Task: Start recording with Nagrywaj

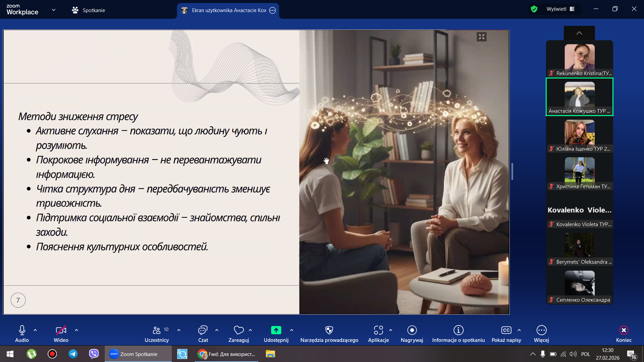Action: point(412,333)
